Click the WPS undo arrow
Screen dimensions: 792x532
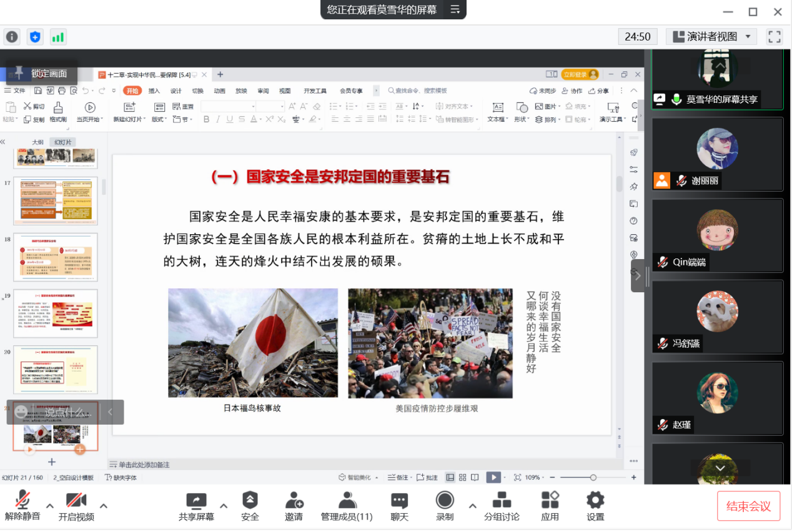click(x=85, y=91)
